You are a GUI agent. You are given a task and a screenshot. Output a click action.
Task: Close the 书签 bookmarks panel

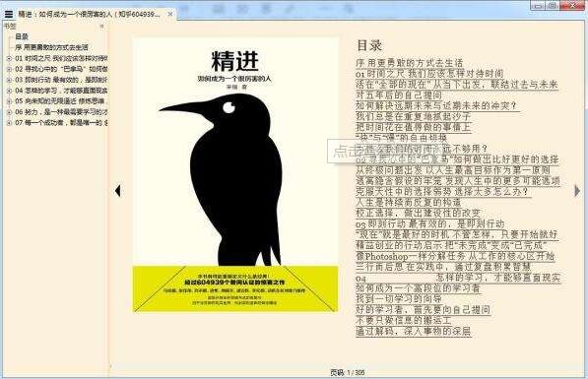tap(101, 27)
